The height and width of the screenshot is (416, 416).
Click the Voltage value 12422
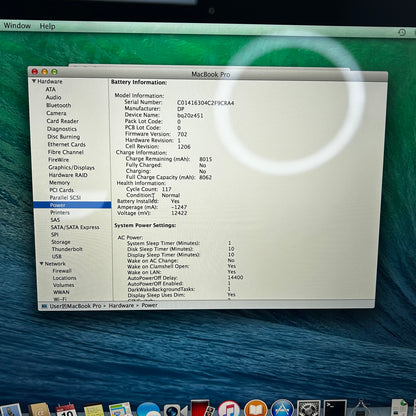pyautogui.click(x=179, y=213)
